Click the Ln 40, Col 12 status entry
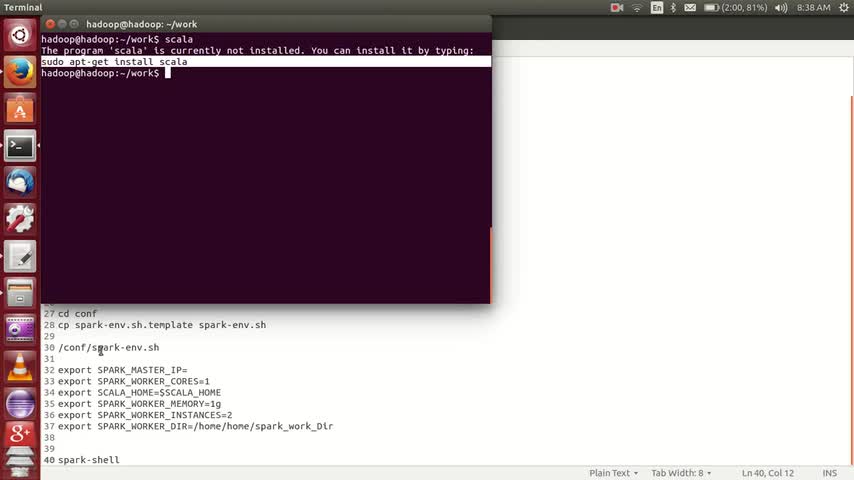This screenshot has width=854, height=480. [x=767, y=473]
